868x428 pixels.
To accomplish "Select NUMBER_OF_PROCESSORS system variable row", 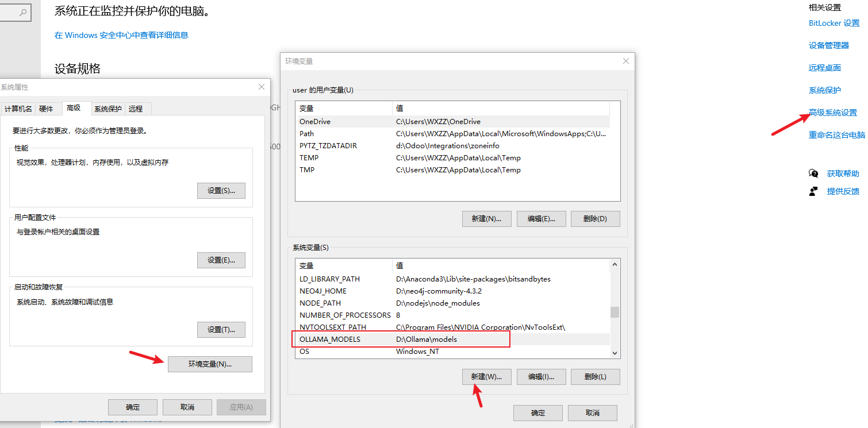I will [453, 315].
